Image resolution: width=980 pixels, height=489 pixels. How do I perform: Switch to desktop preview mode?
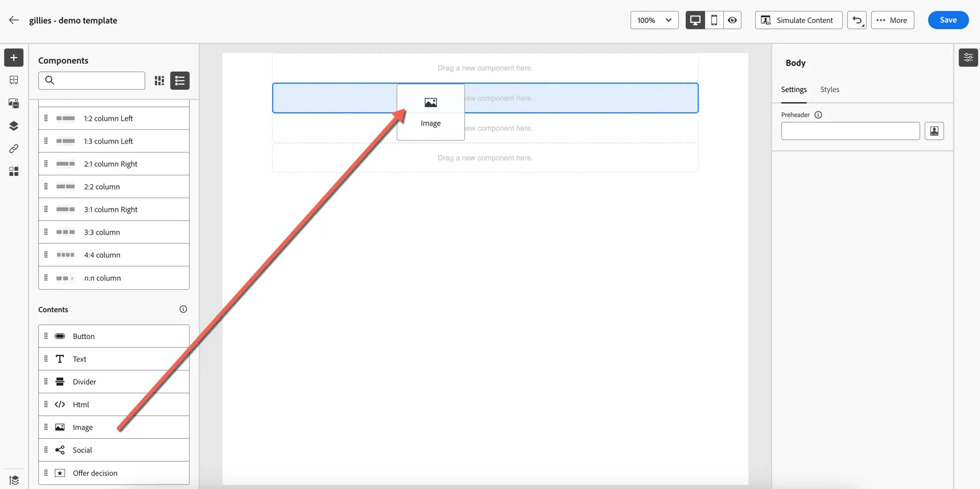695,20
